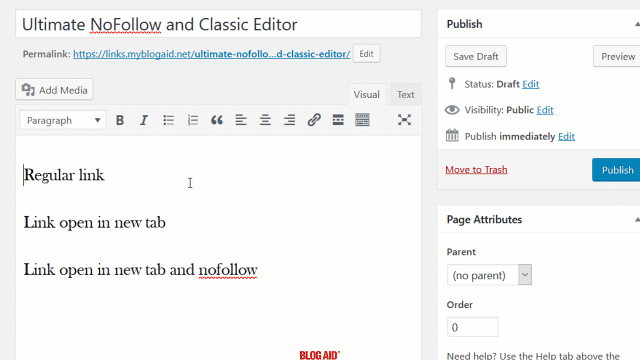Insert Read More tag
The height and width of the screenshot is (360, 640).
[338, 120]
